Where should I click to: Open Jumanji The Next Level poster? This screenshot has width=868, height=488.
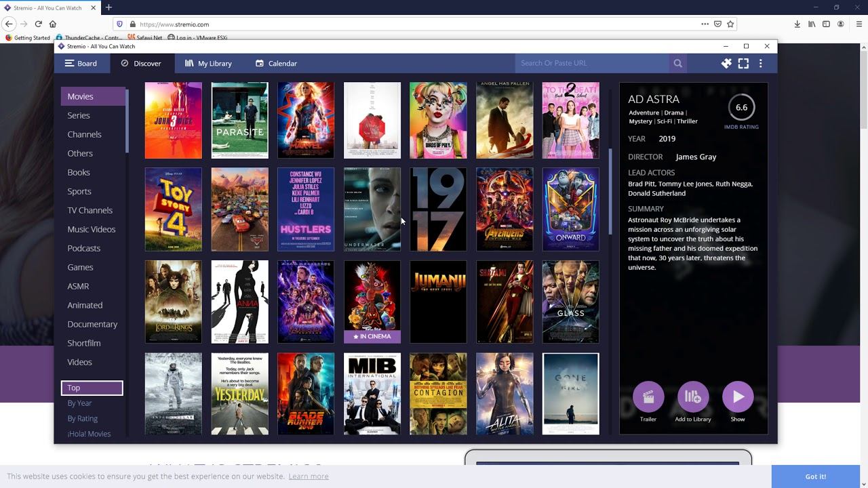(438, 302)
